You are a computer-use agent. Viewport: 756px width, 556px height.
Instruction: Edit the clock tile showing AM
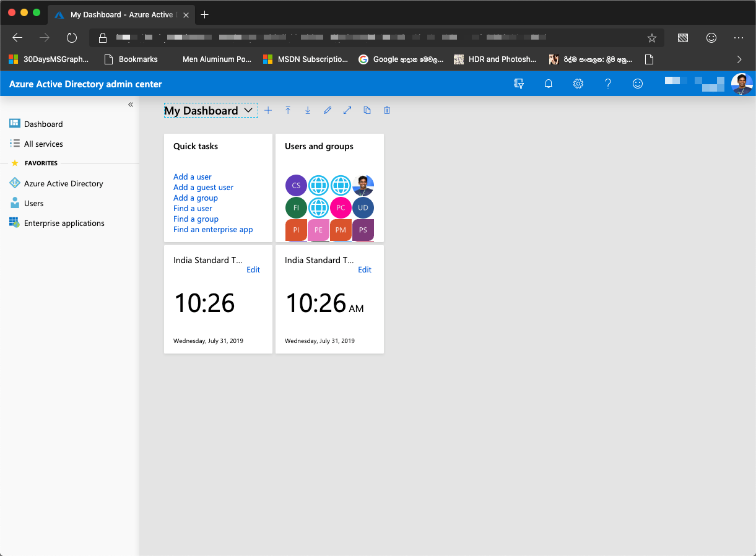pos(365,270)
